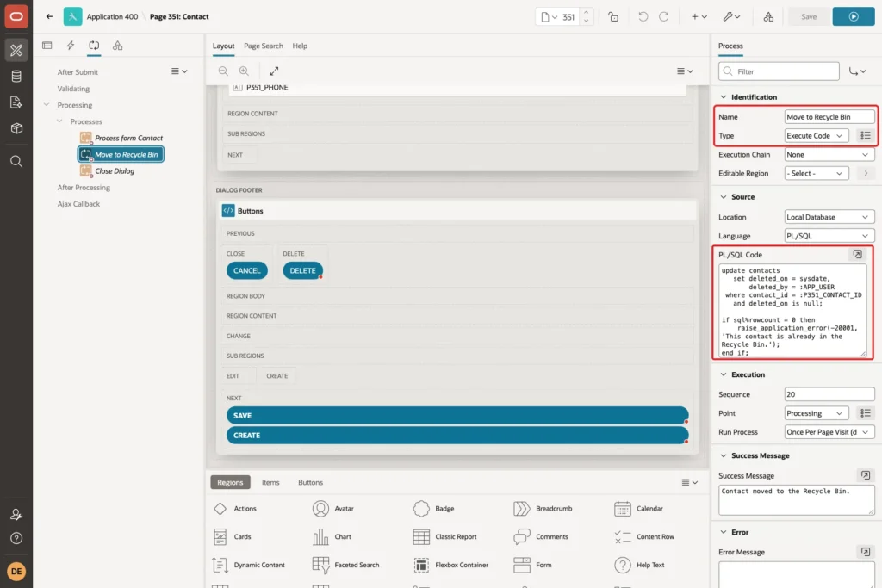Open the Run Process dropdown
The height and width of the screenshot is (588, 882).
tap(829, 431)
